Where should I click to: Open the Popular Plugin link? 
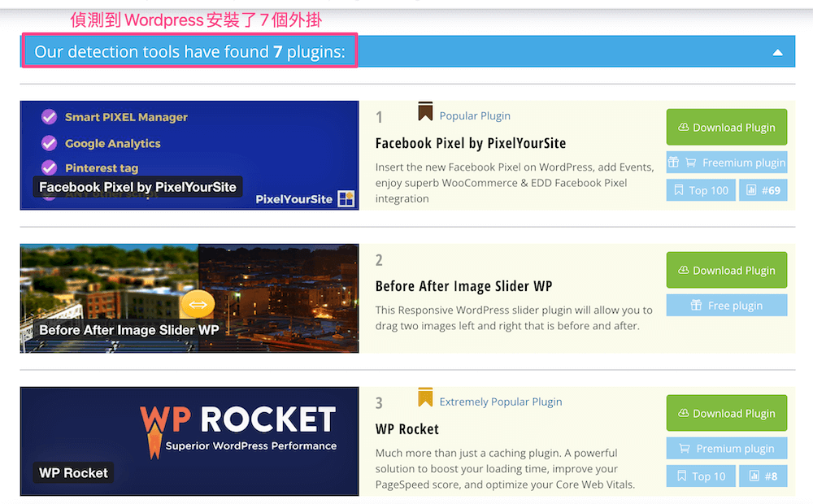point(475,115)
